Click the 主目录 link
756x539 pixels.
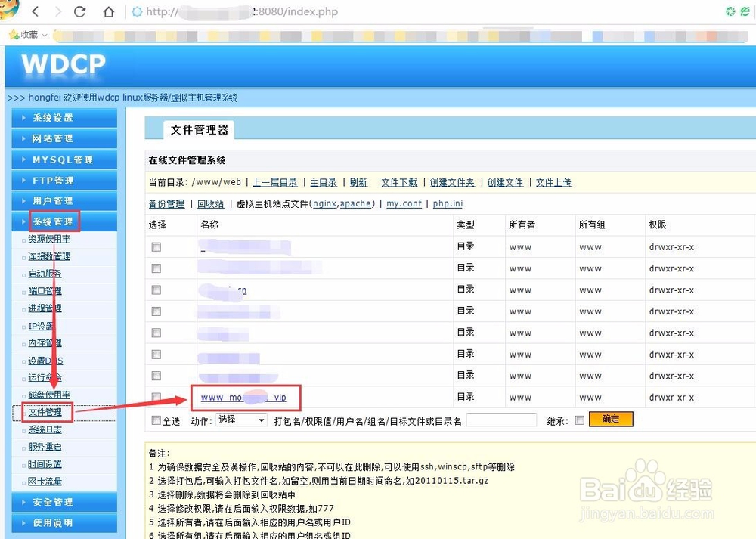(323, 182)
